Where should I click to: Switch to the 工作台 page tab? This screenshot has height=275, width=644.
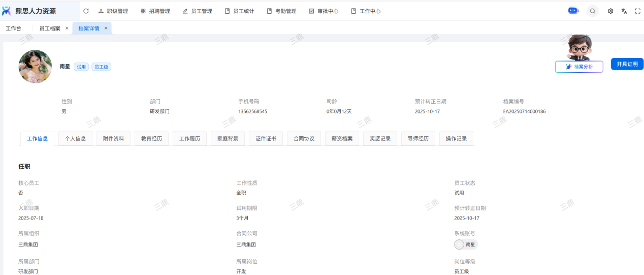click(x=14, y=28)
